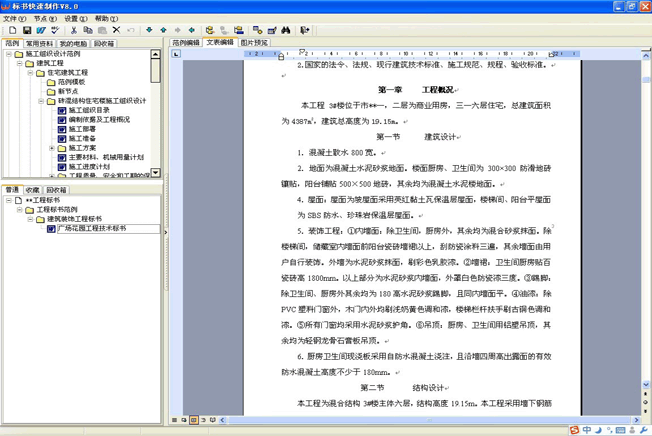The height and width of the screenshot is (436, 652).
Task: Collapse the 施工组织设计范例 root node
Action: pos(9,54)
